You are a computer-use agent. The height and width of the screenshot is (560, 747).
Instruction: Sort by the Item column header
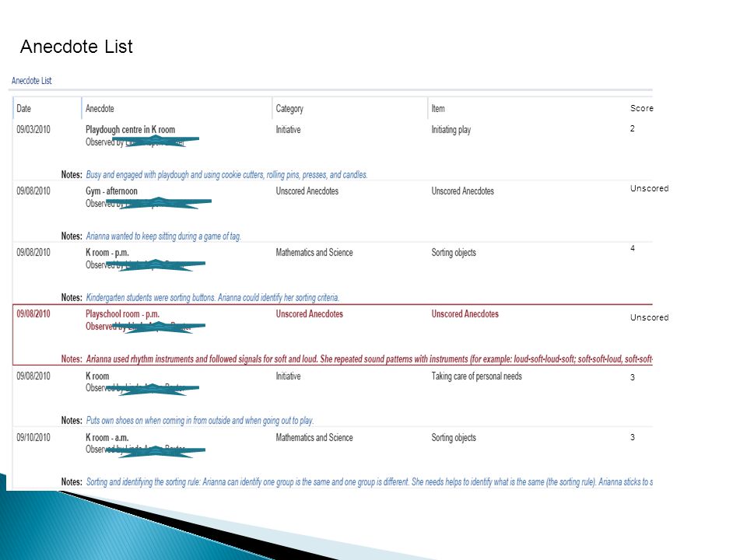[438, 109]
